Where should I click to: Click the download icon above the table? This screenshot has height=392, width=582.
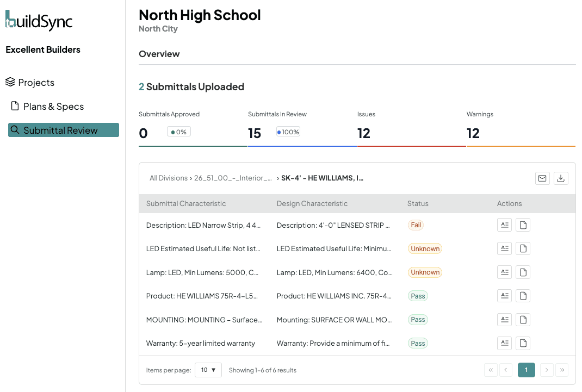561,178
